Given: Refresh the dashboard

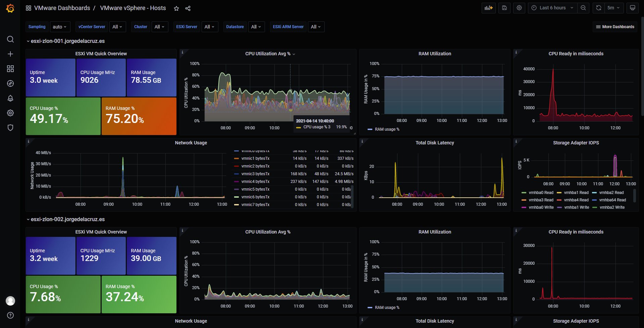Looking at the screenshot, I should point(599,8).
